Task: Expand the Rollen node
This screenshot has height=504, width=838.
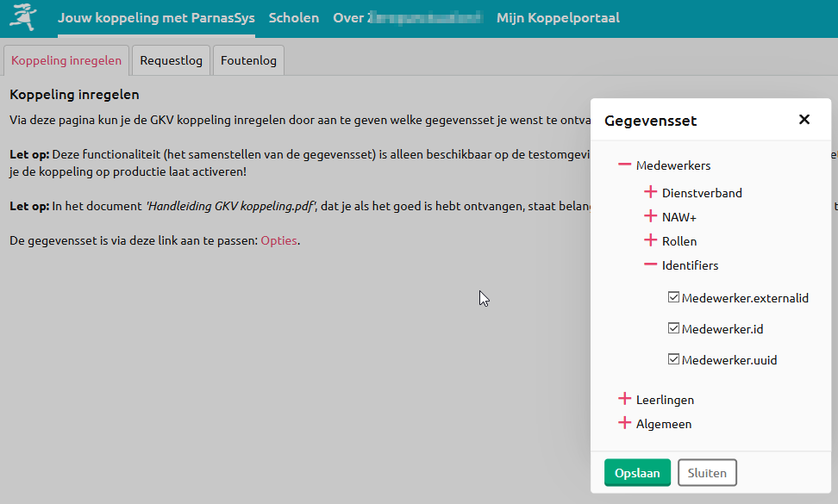Action: (650, 240)
